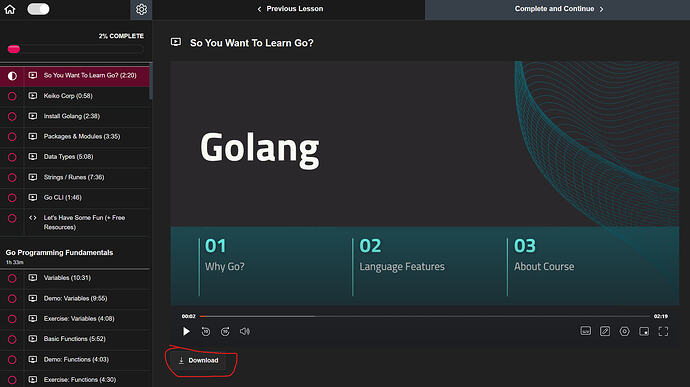Play the video
The height and width of the screenshot is (387, 690).
coord(186,331)
